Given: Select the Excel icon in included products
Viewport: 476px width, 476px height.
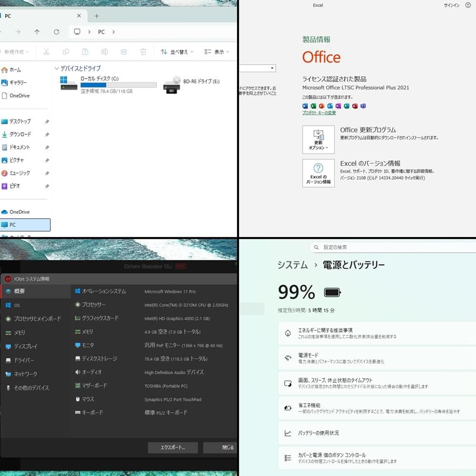Looking at the screenshot, I should pos(313,106).
